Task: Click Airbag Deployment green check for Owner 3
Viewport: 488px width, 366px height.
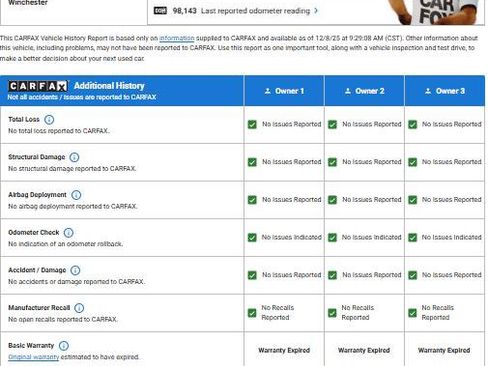Action: 413,200
